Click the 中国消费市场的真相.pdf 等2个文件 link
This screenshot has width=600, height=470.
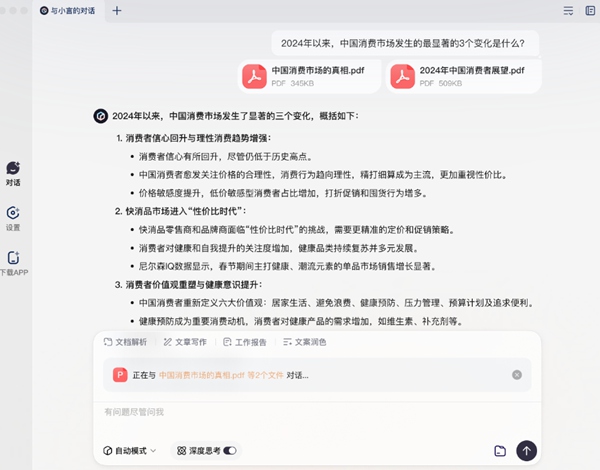pyautogui.click(x=221, y=375)
